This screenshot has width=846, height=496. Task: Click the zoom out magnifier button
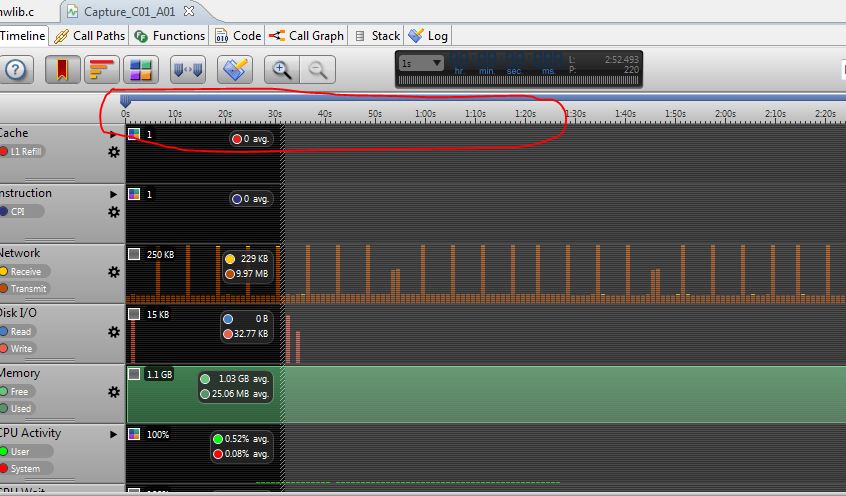317,69
